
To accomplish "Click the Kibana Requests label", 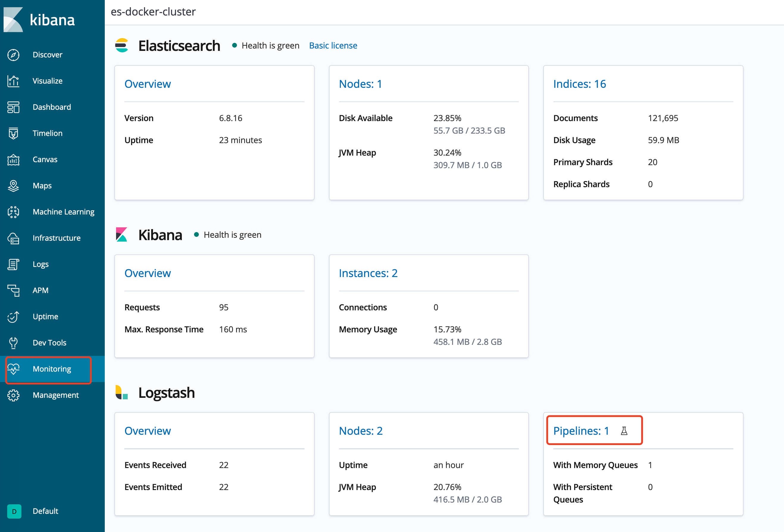I will point(142,307).
